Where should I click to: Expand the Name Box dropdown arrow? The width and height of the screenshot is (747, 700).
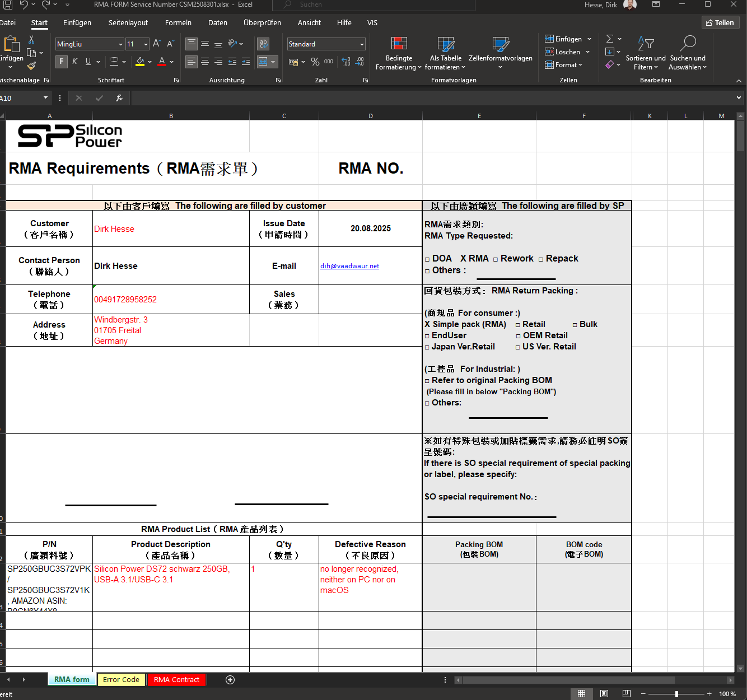point(45,98)
